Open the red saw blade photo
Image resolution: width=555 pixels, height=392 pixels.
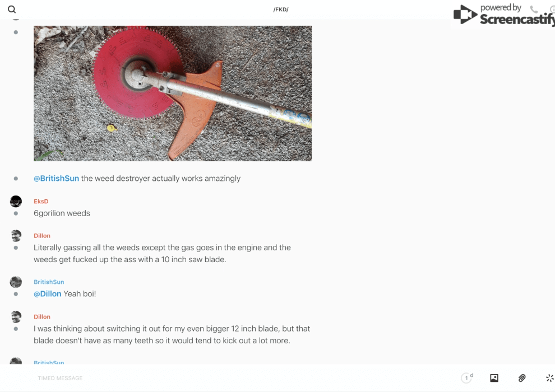(173, 94)
